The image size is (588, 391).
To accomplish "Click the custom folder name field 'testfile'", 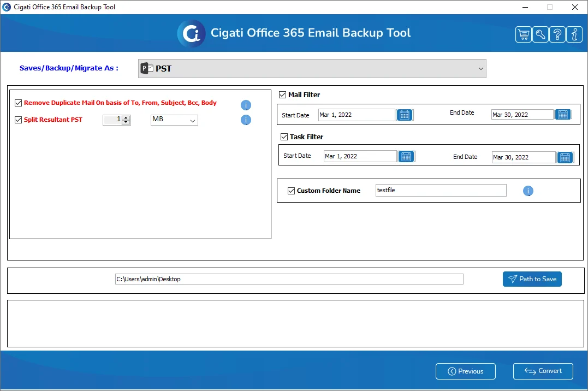I will (x=441, y=190).
